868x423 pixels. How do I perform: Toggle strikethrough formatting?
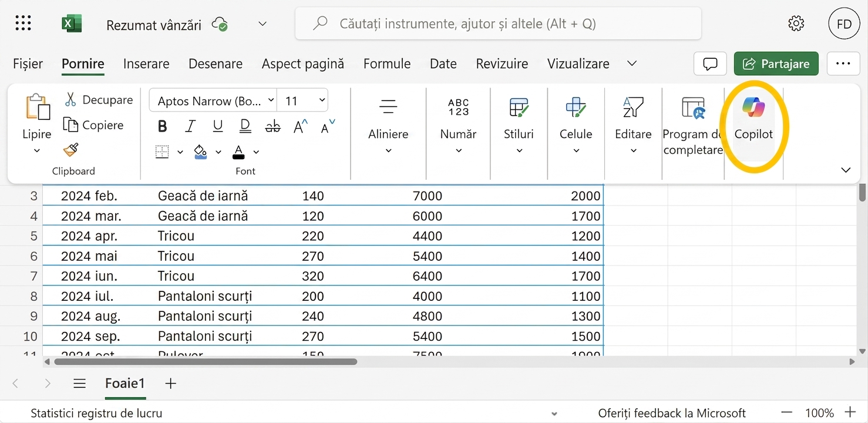click(x=273, y=126)
